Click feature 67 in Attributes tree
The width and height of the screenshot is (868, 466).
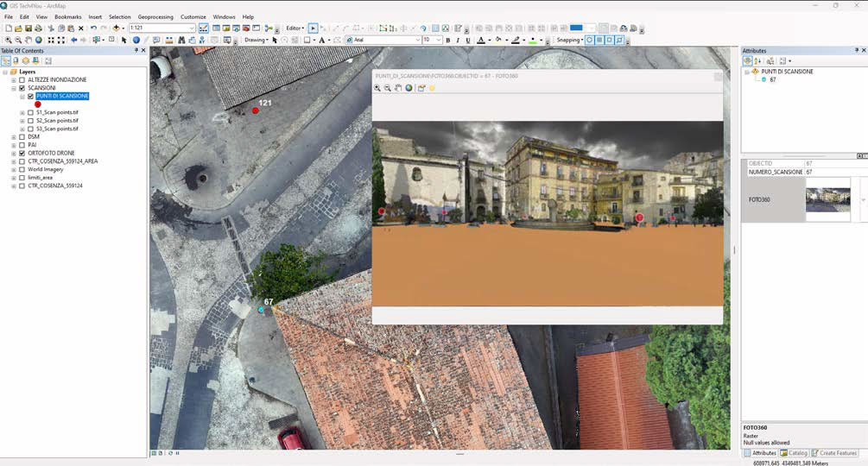pos(773,79)
